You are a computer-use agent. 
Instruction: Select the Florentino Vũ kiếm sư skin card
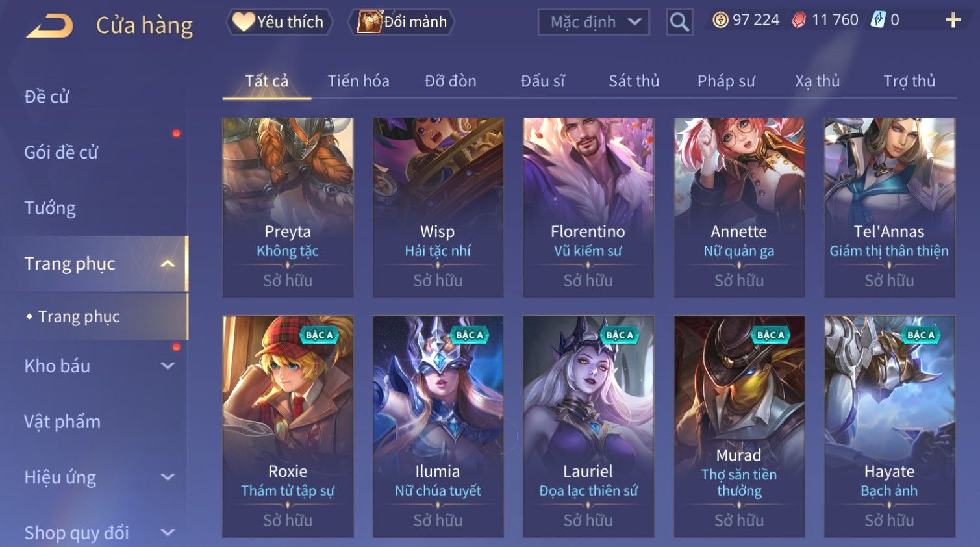(x=588, y=207)
